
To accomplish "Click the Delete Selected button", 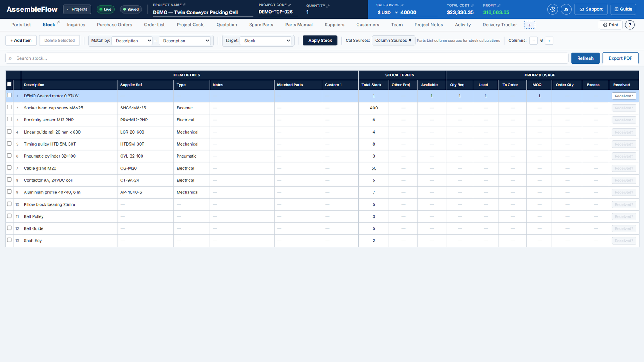I will pos(60,41).
